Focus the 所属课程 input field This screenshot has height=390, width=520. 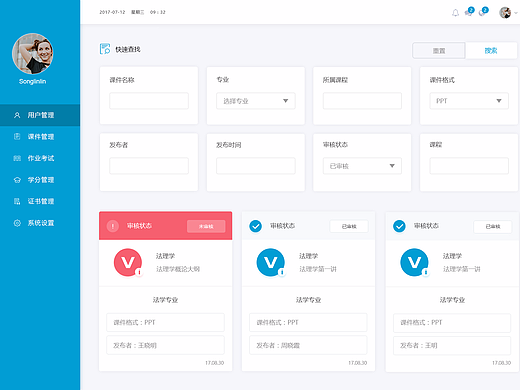coord(362,101)
